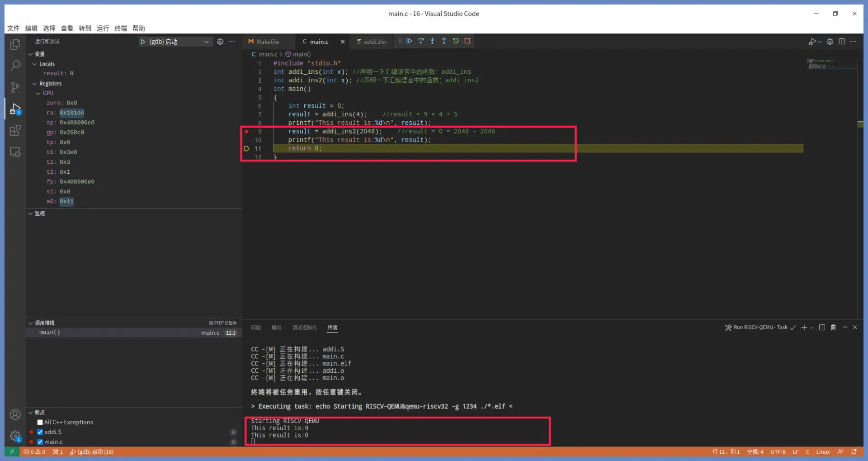Image resolution: width=868 pixels, height=461 pixels.
Task: Switch to the 问题 panel tab
Action: tap(256, 328)
